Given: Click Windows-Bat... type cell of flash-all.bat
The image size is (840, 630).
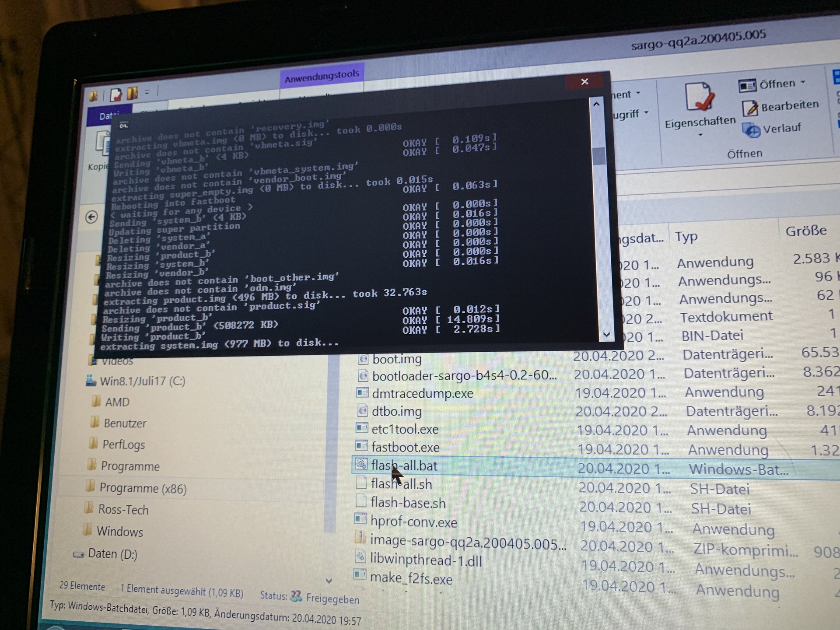Looking at the screenshot, I should click(x=738, y=470).
